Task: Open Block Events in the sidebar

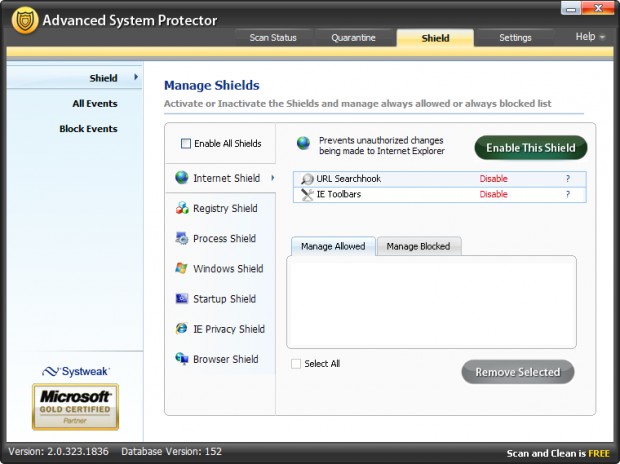Action: [88, 129]
